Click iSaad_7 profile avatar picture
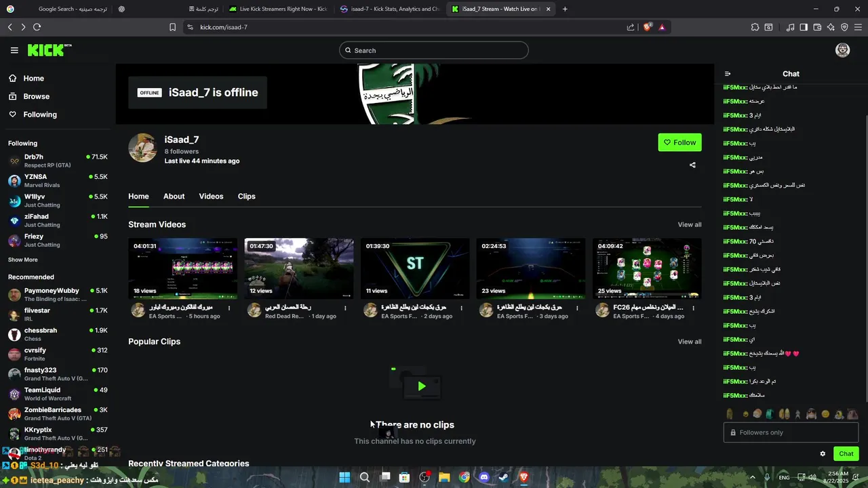868x488 pixels. (142, 148)
